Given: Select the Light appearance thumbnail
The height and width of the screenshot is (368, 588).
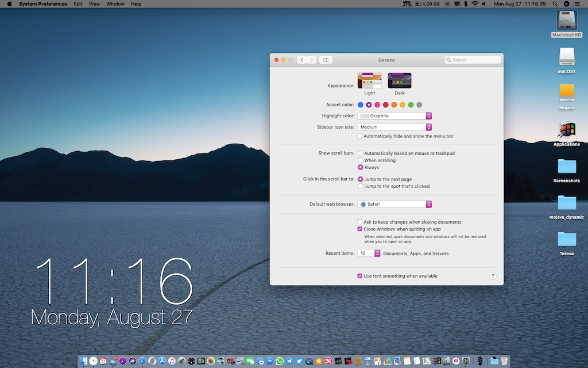Looking at the screenshot, I should tap(369, 80).
